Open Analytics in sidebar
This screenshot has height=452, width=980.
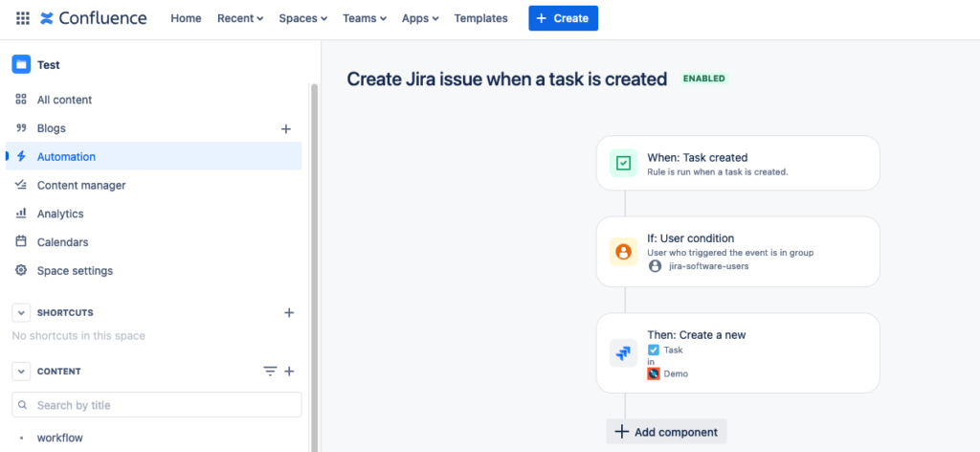click(x=154, y=214)
